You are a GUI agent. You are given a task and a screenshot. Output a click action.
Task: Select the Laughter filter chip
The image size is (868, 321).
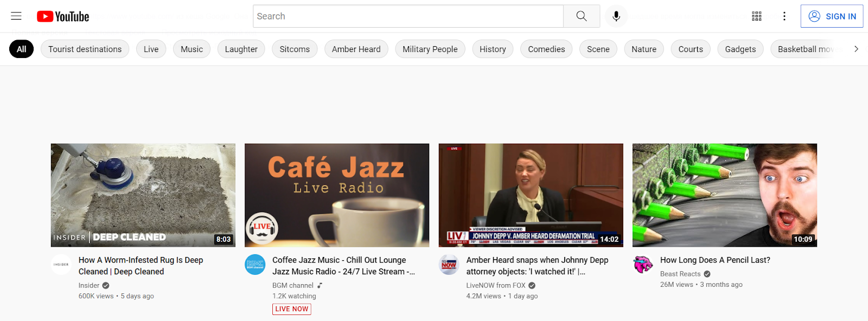point(241,49)
